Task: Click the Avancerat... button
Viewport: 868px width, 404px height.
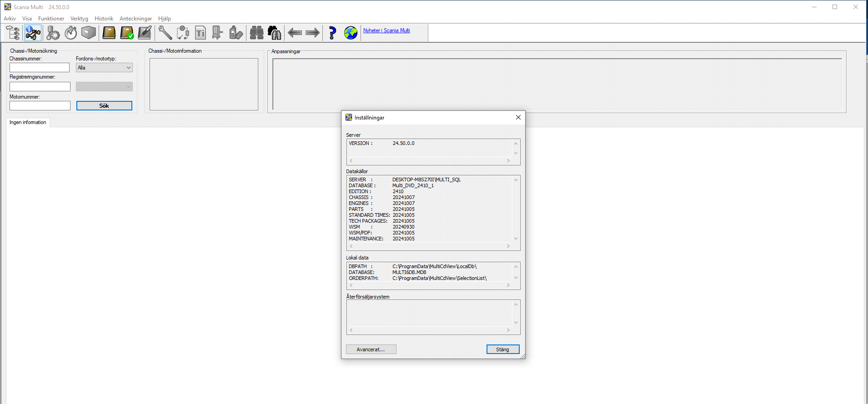Action: [x=371, y=349]
